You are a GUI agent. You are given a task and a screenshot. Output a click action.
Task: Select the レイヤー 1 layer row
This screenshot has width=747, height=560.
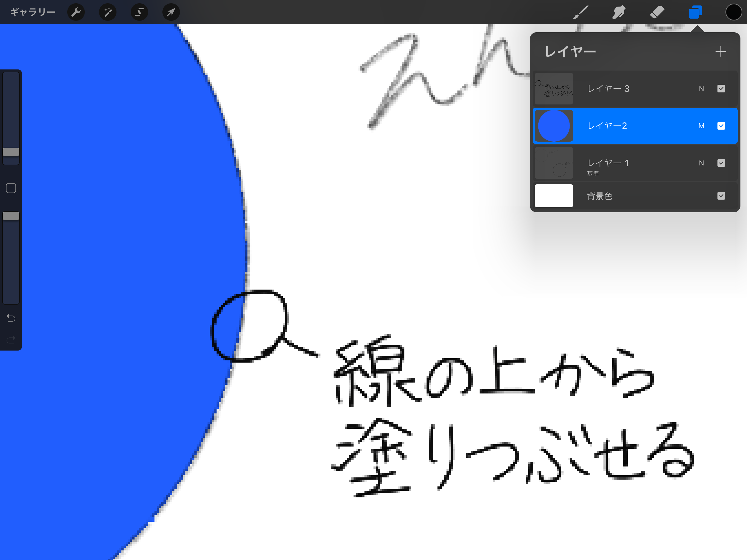635,163
